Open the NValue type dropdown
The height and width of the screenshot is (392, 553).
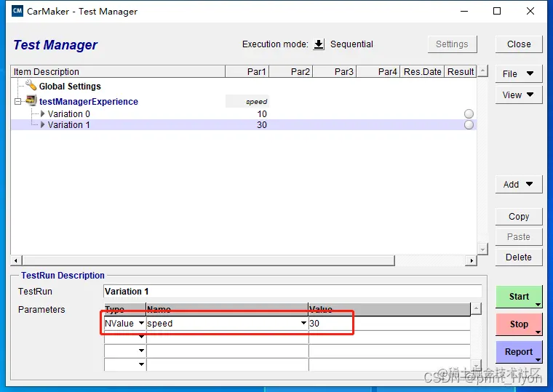coord(141,323)
